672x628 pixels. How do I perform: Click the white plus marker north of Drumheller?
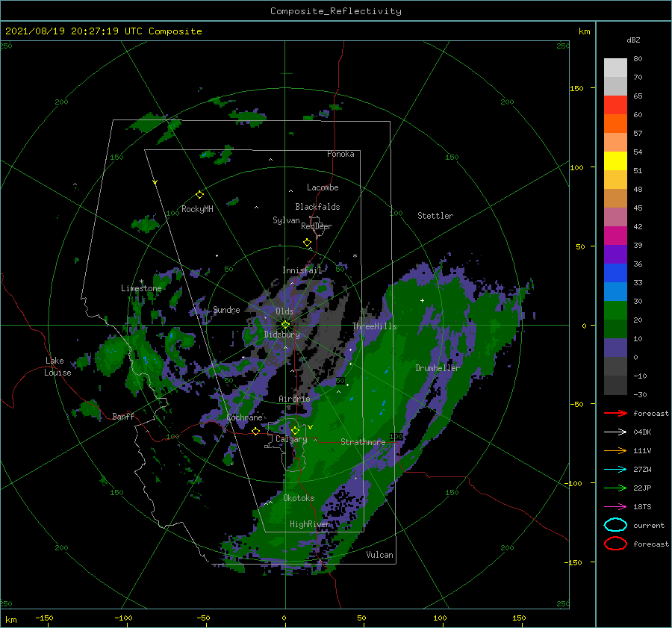pyautogui.click(x=422, y=300)
